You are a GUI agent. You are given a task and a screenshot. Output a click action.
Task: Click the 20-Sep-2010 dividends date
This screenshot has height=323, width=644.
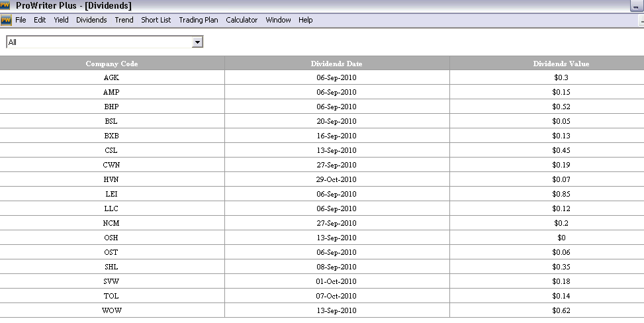pos(336,121)
